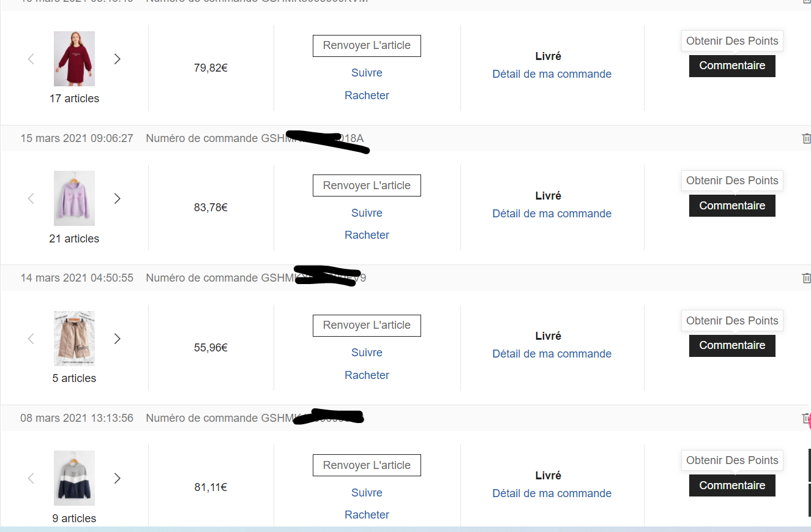Viewport: 811px width, 532px height.
Task: Show next item in the 17 articles order
Action: [118, 59]
